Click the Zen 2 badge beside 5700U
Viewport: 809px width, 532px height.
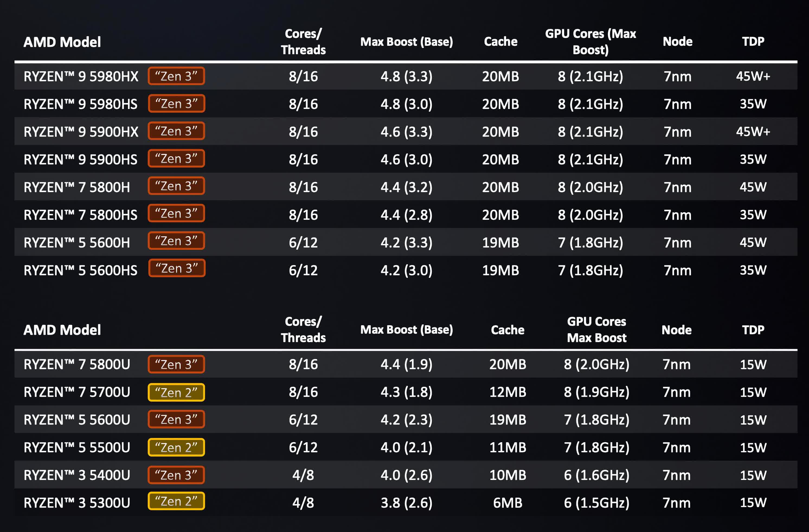click(x=176, y=392)
